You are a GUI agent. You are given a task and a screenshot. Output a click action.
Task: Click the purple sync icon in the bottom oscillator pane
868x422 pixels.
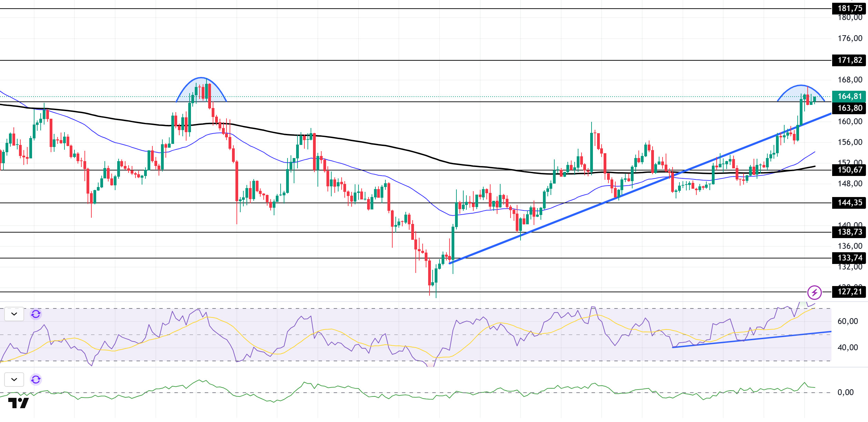pyautogui.click(x=36, y=380)
